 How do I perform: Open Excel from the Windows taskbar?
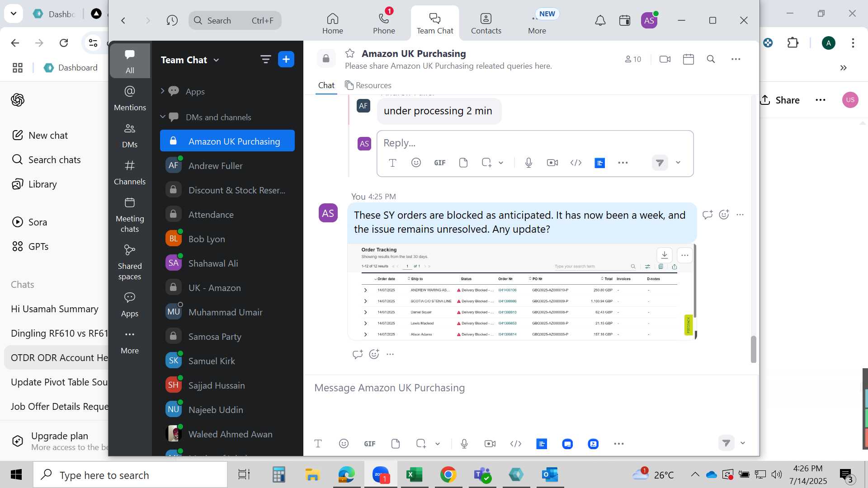point(414,474)
